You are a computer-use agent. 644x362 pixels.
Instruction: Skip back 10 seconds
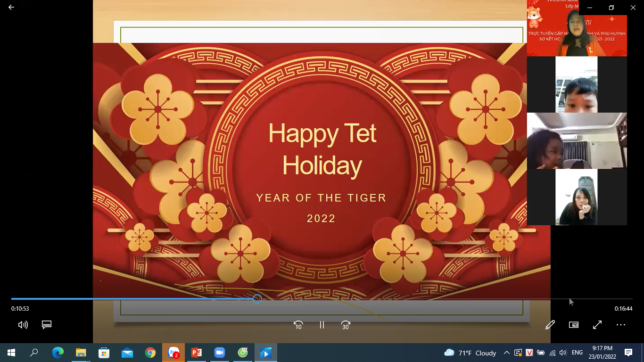tap(298, 325)
